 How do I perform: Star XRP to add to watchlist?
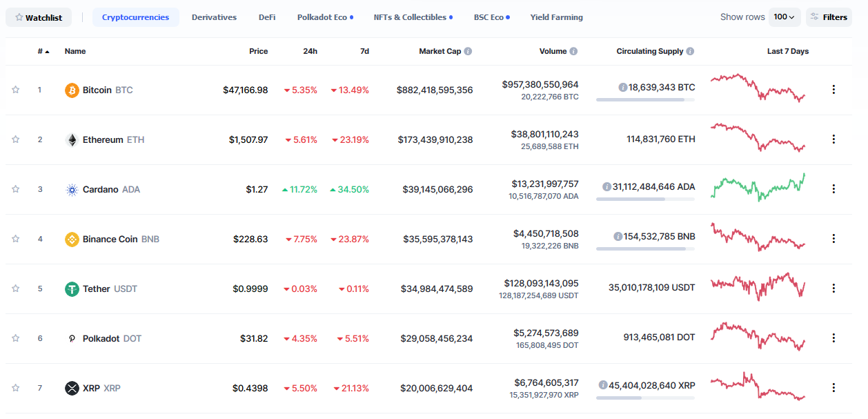(16, 388)
